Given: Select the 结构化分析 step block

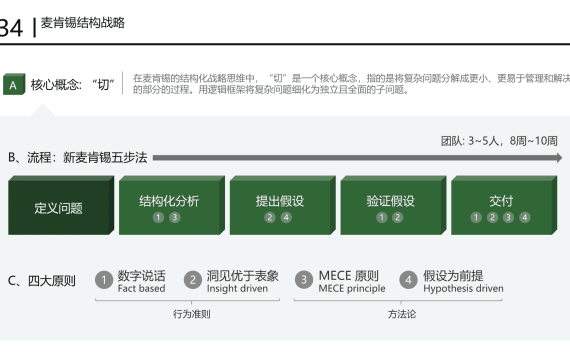Looking at the screenshot, I should (172, 205).
